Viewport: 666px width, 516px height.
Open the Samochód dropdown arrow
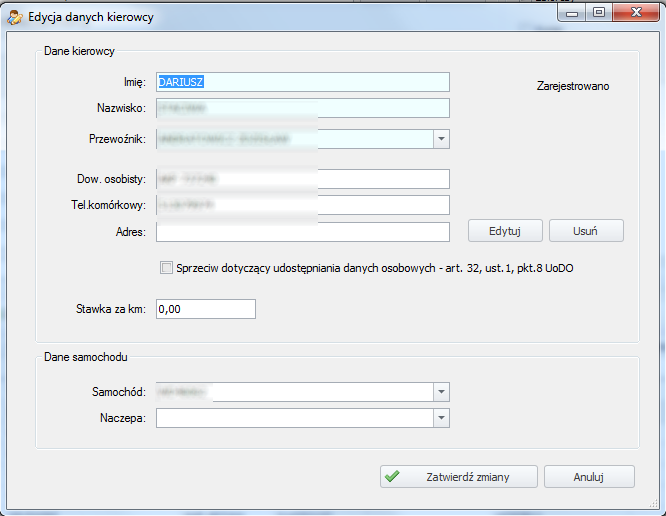[441, 391]
